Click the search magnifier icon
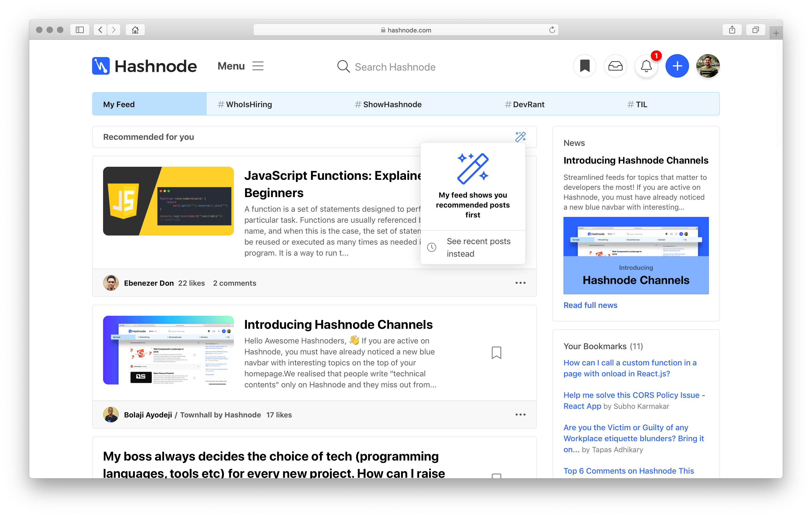Screen dimensions: 812x517 coord(343,66)
